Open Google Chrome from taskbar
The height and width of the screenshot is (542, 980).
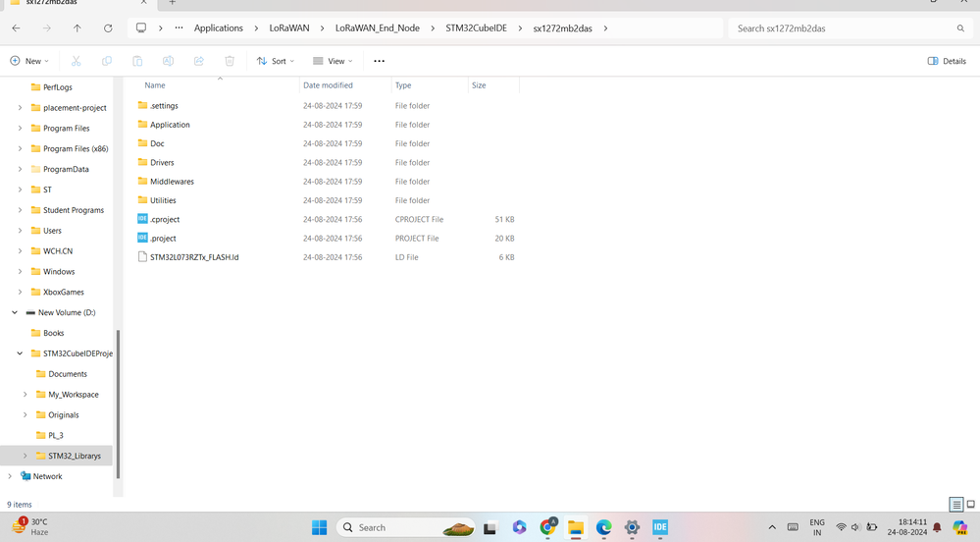pos(547,527)
